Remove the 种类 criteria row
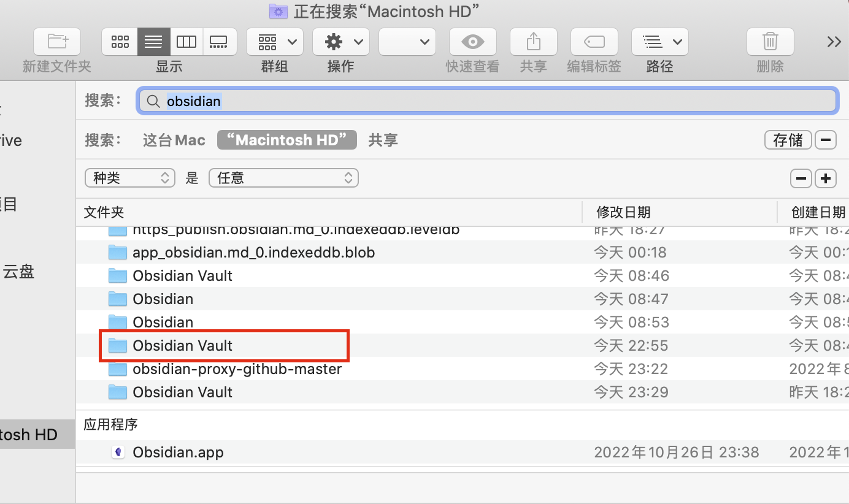 coord(801,178)
